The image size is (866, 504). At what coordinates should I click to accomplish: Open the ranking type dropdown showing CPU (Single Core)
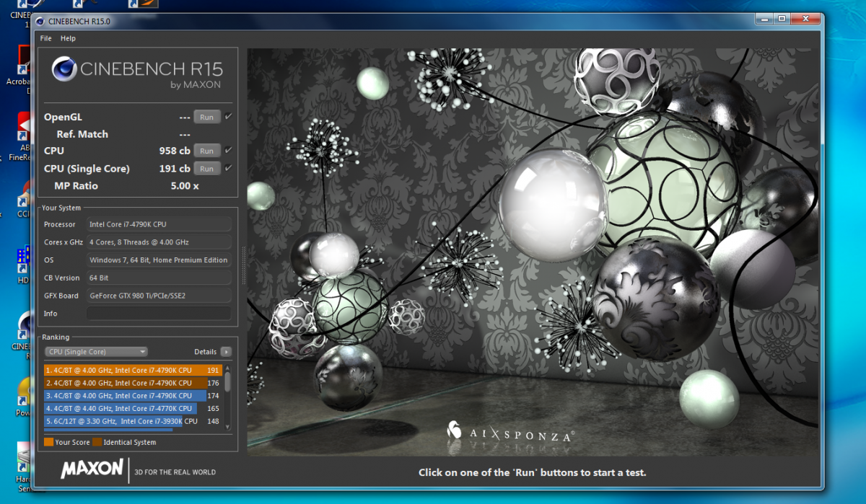[96, 352]
